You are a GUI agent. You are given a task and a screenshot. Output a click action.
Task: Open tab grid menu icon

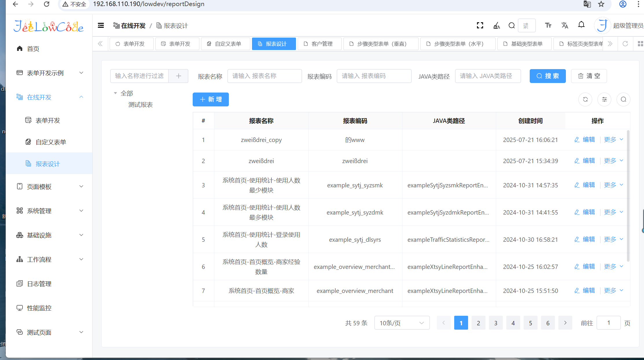tap(640, 44)
